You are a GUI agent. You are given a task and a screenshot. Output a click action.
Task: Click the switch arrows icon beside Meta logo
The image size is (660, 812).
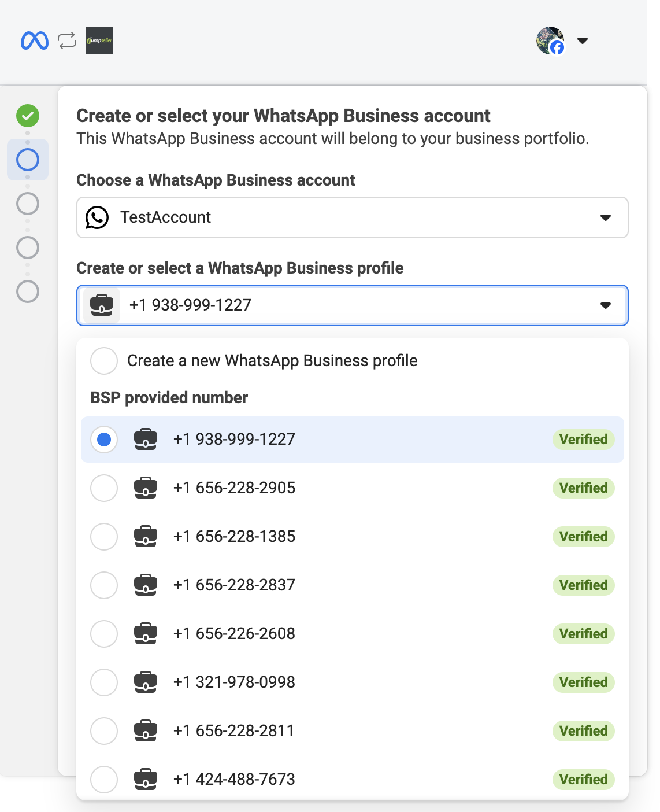(67, 40)
